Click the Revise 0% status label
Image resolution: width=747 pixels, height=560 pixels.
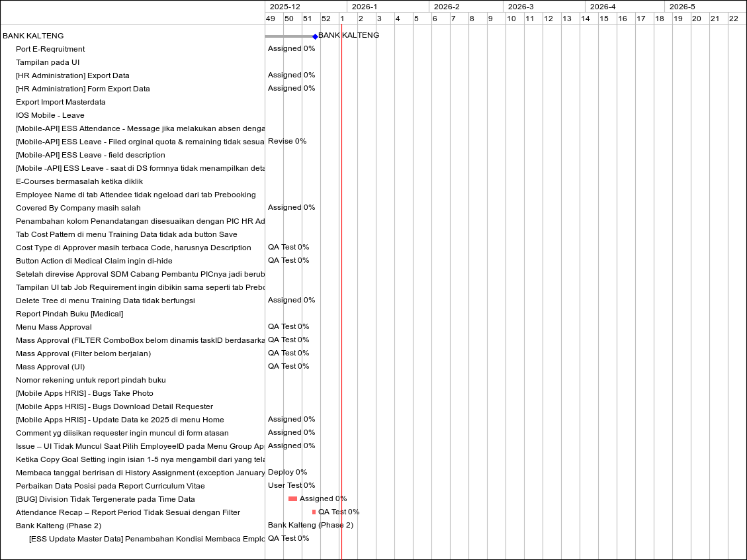pyautogui.click(x=287, y=141)
